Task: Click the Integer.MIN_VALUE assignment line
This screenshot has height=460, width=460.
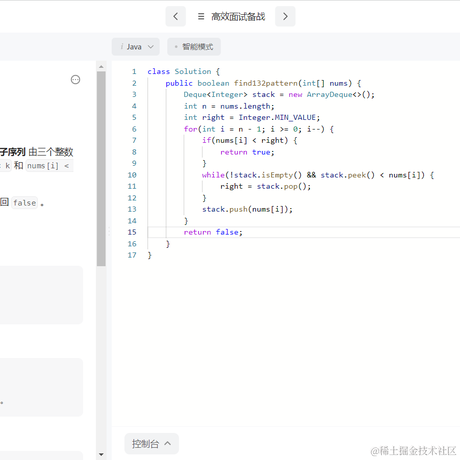Action: coord(252,117)
